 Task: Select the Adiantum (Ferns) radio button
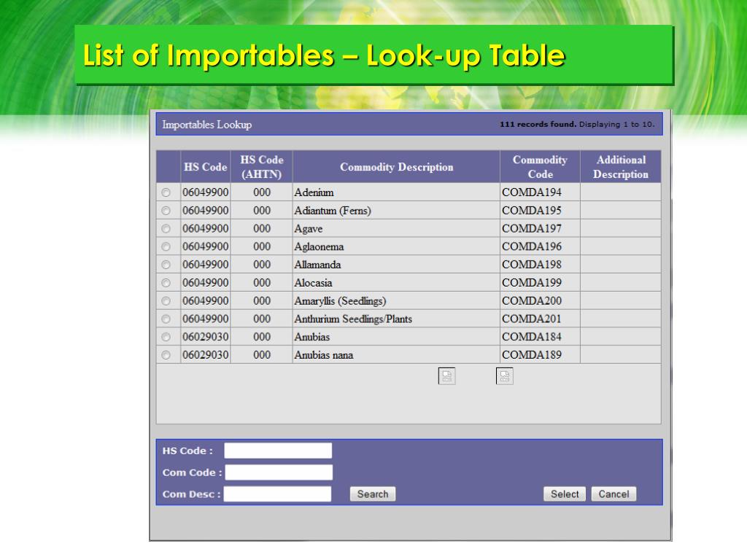point(166,211)
